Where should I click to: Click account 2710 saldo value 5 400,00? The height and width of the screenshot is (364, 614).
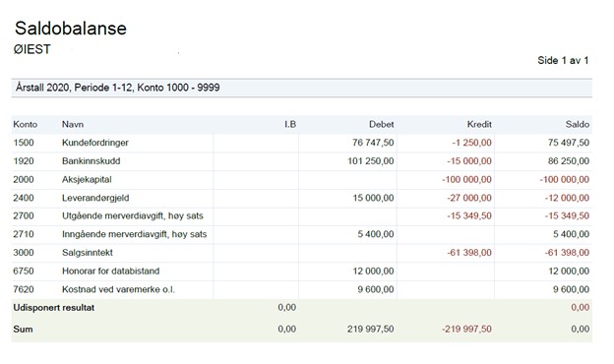tap(571, 234)
